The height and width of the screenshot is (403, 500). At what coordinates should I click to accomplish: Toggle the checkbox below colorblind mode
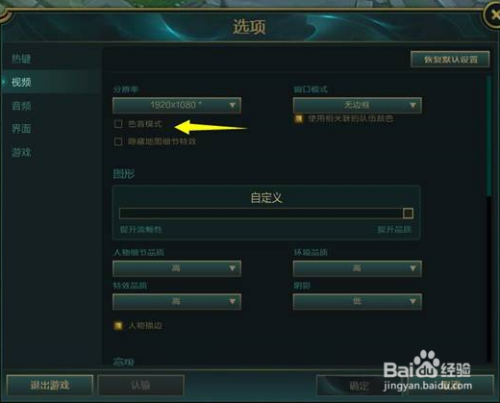tap(118, 141)
